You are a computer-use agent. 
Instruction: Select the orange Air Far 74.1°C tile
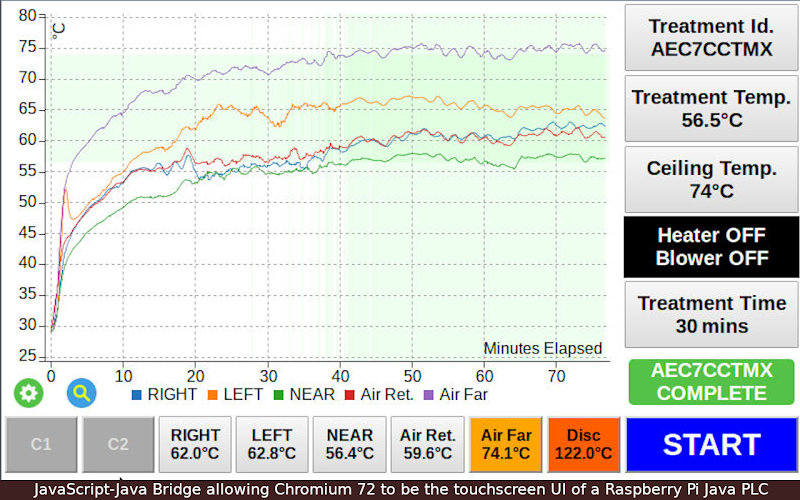[x=506, y=444]
